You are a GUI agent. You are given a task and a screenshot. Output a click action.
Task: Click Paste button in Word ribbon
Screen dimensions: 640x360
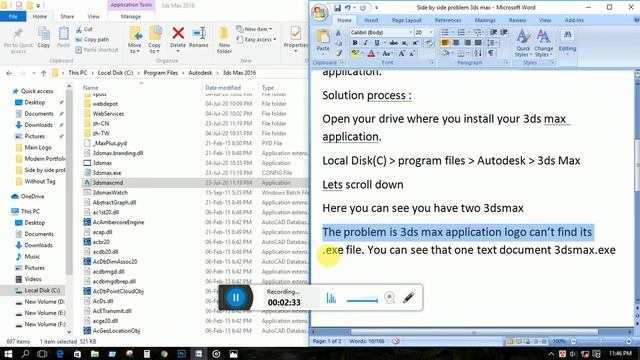(323, 41)
